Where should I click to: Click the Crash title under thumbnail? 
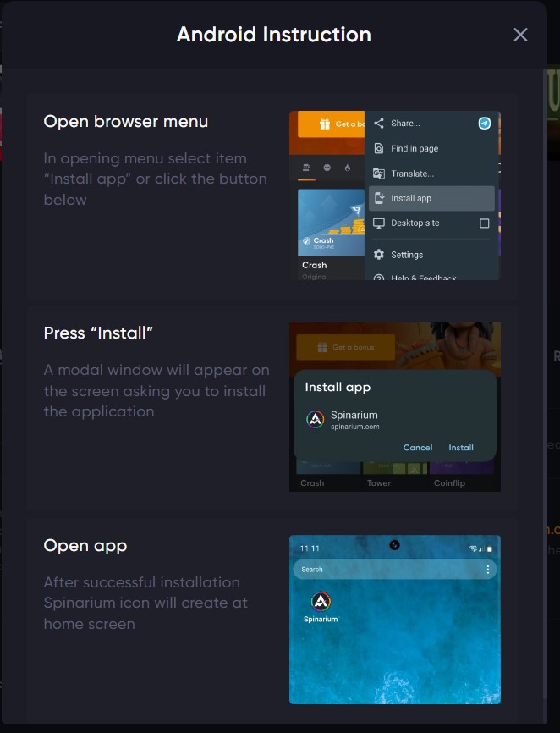tap(315, 265)
